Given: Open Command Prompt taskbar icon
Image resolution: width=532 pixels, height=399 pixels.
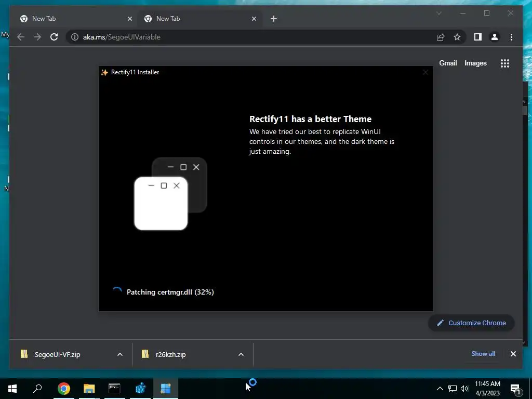Looking at the screenshot, I should (114, 388).
